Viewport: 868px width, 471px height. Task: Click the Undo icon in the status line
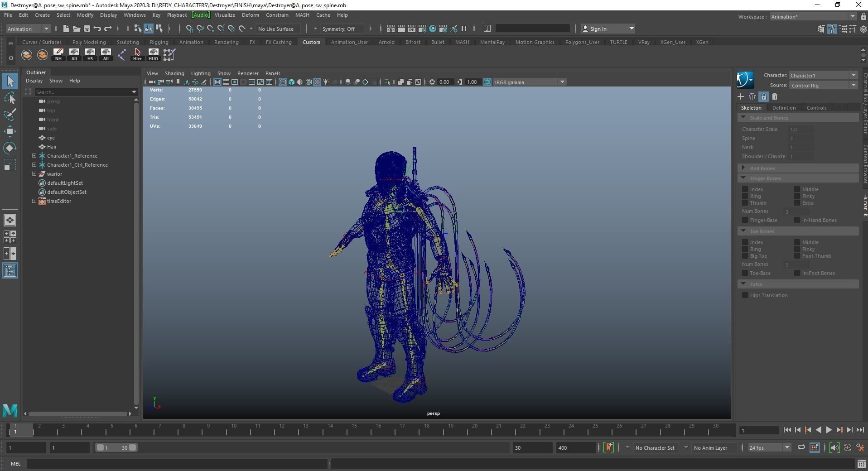pyautogui.click(x=97, y=29)
